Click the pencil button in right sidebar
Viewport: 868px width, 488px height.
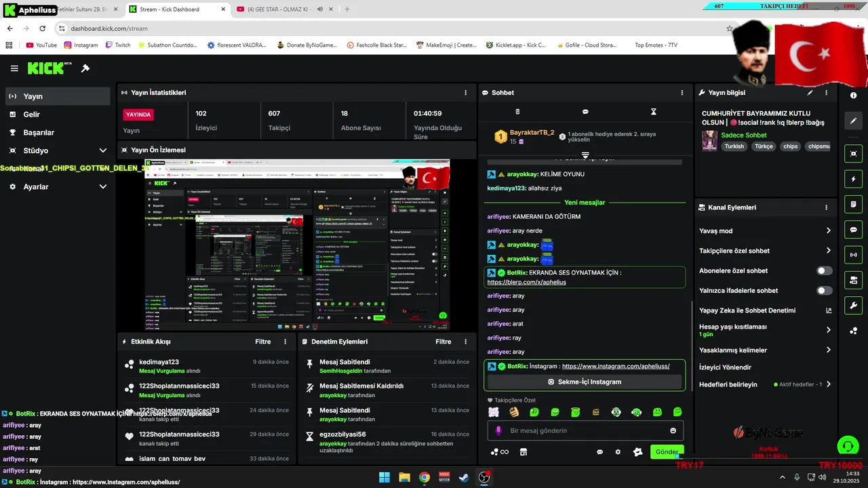coord(854,121)
